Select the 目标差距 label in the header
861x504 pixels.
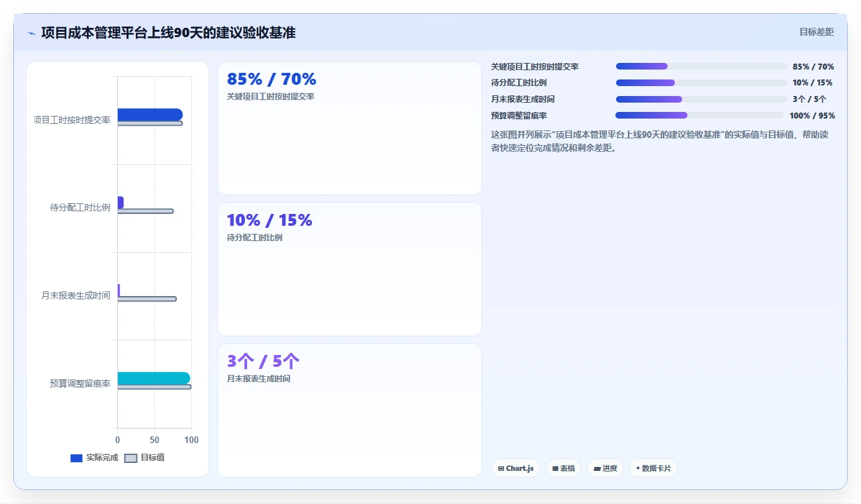[x=817, y=32]
